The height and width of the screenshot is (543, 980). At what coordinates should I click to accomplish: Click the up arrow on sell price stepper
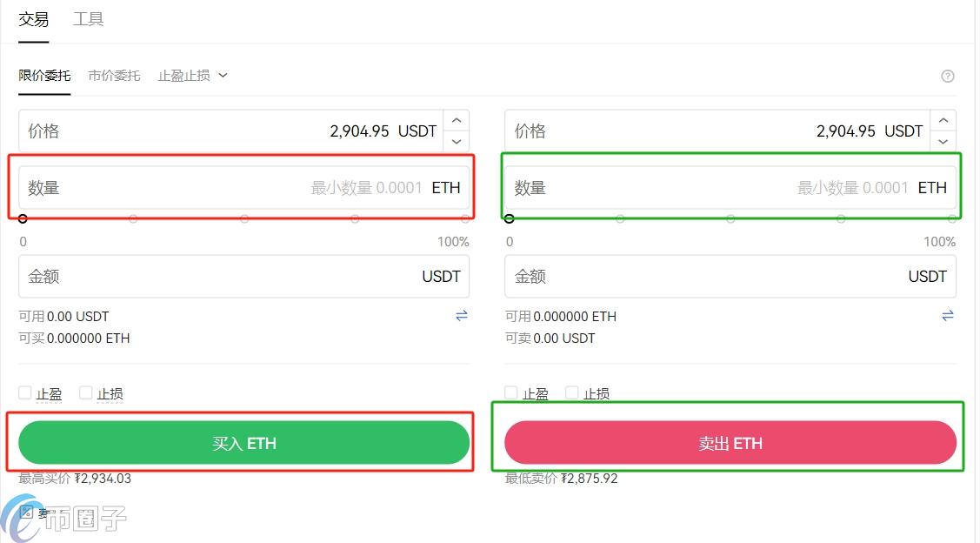943,119
